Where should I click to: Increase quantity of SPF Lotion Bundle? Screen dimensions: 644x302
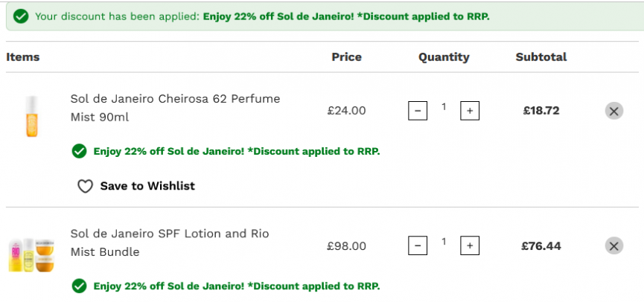[470, 245]
